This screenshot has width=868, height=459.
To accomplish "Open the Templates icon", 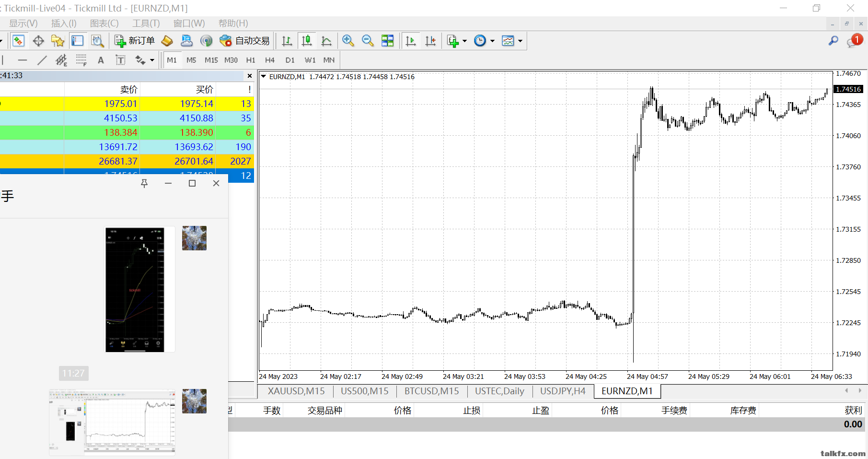I will 508,41.
